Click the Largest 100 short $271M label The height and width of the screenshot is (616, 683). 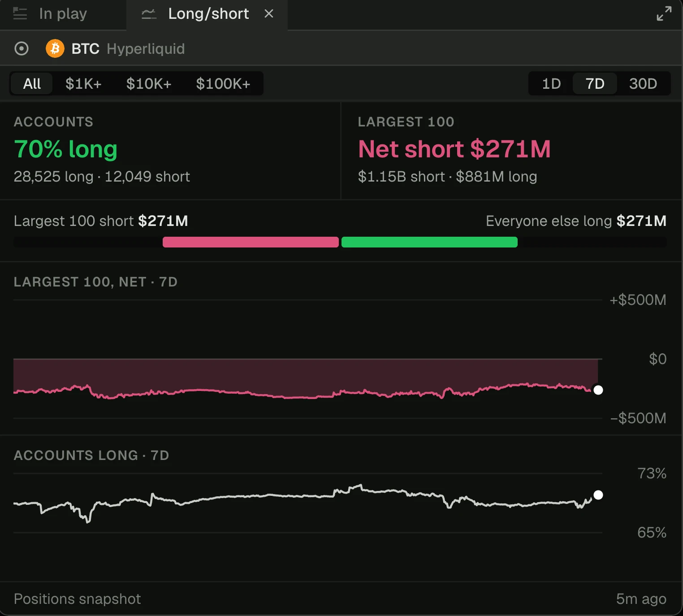(101, 221)
